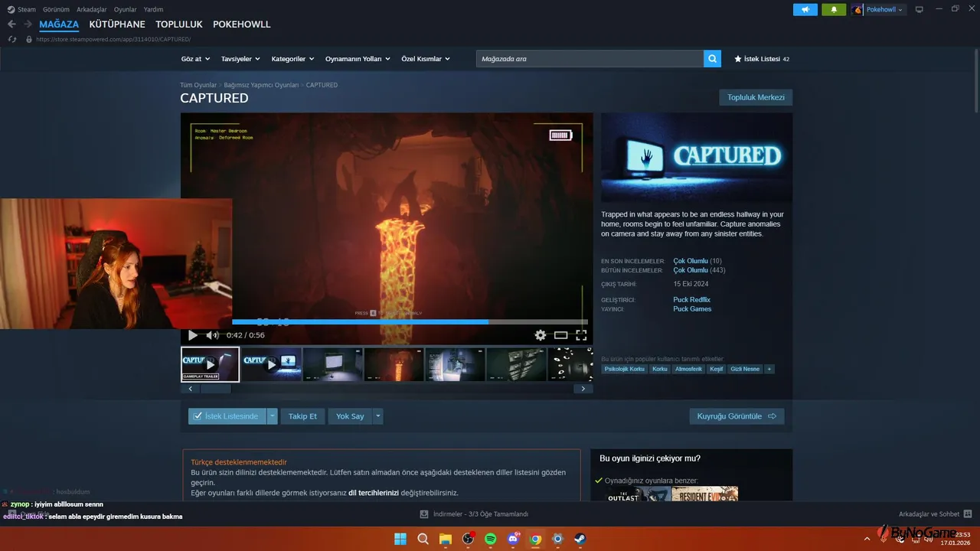Open Friends and Chat icon

coord(968,514)
